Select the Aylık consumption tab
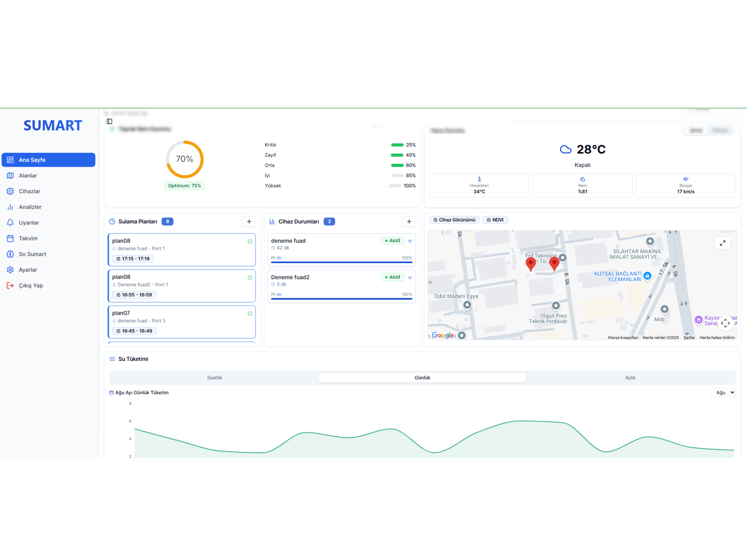 click(x=630, y=378)
